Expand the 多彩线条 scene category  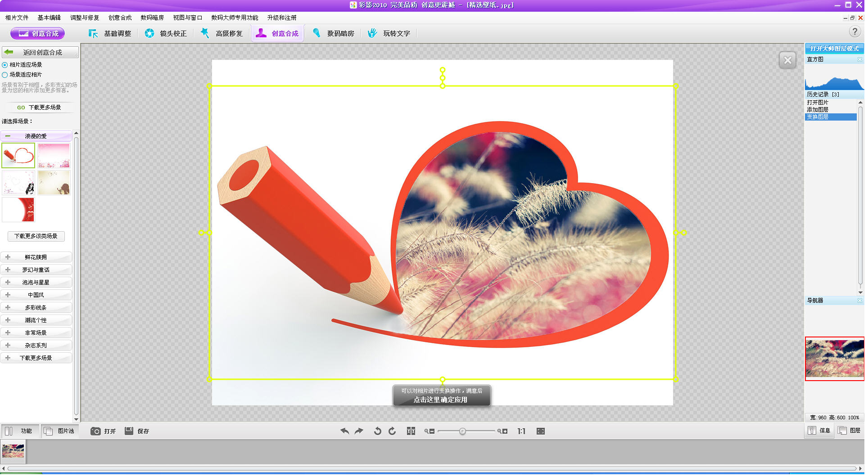click(36, 309)
